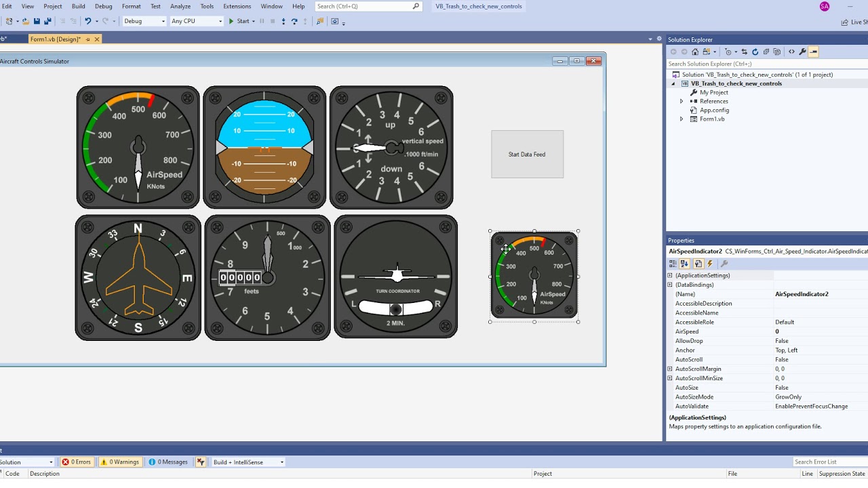
Task: Switch Properties grid to Alphabetical sort
Action: 685,264
